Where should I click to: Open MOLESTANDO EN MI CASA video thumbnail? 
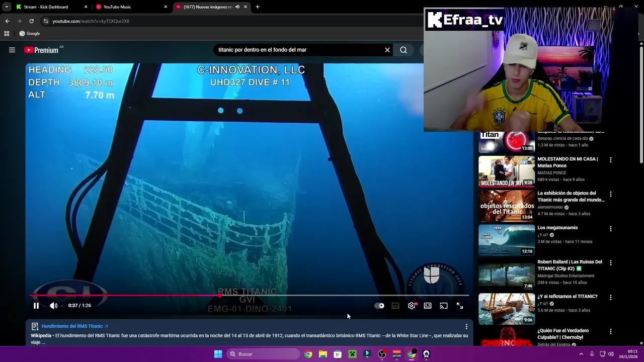[507, 171]
